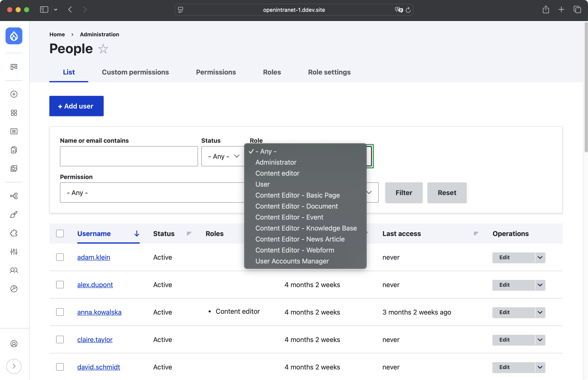Image resolution: width=588 pixels, height=380 pixels.
Task: Select Content Editor - Webform role option
Action: 305,250
